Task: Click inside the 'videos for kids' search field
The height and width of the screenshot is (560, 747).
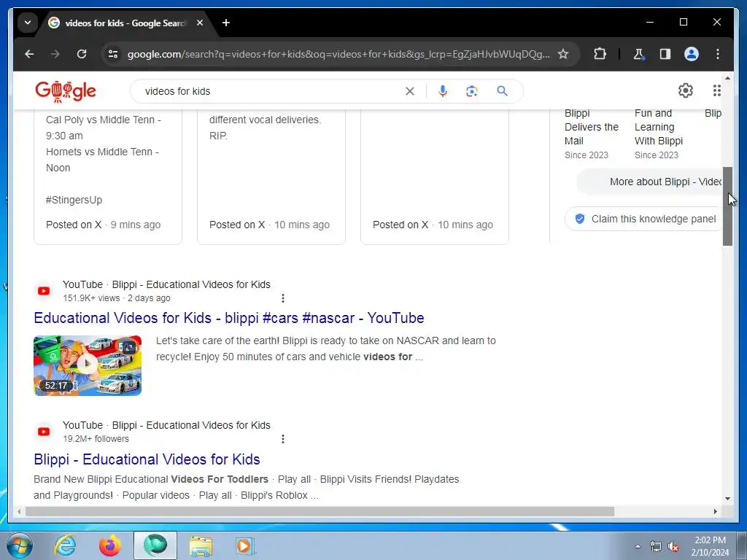Action: pyautogui.click(x=271, y=91)
